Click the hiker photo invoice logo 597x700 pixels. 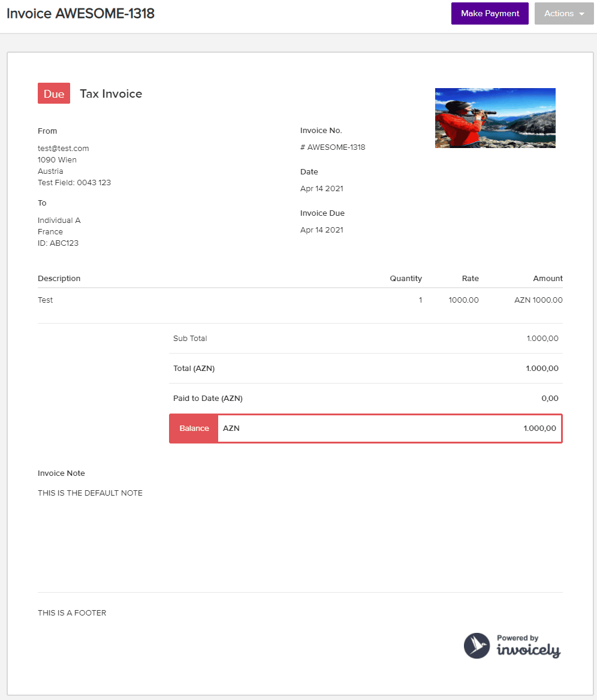coord(495,118)
